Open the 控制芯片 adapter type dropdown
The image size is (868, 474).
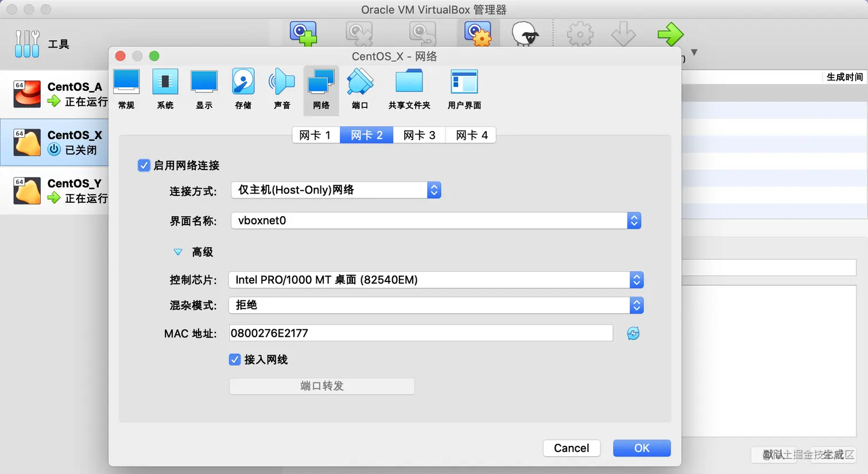tap(436, 280)
